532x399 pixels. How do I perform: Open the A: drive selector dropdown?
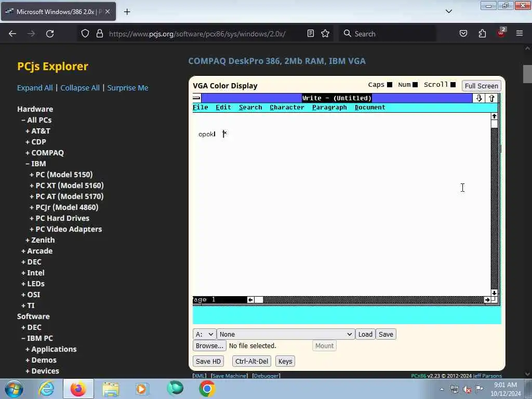pos(205,334)
